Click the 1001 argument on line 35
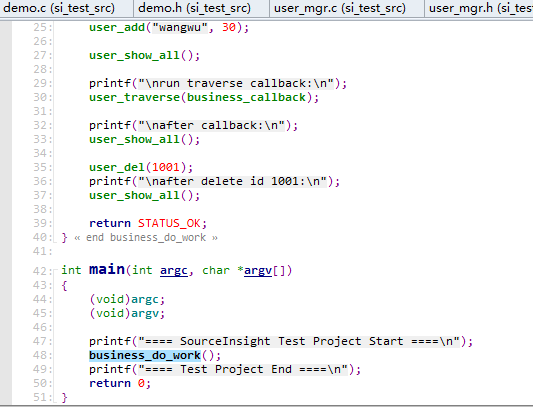The height and width of the screenshot is (407, 533). (x=166, y=167)
